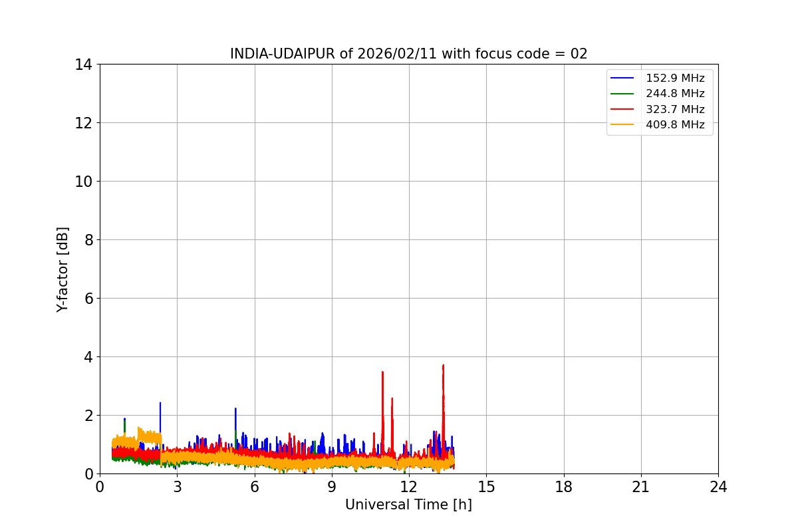Click y-axis tick label 8
The width and height of the screenshot is (798, 532).
pyautogui.click(x=88, y=240)
